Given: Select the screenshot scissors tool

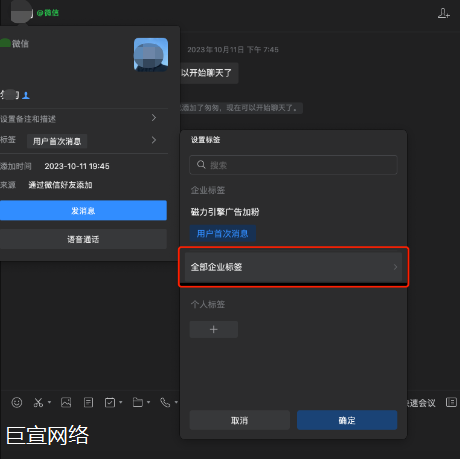Looking at the screenshot, I should (x=38, y=402).
